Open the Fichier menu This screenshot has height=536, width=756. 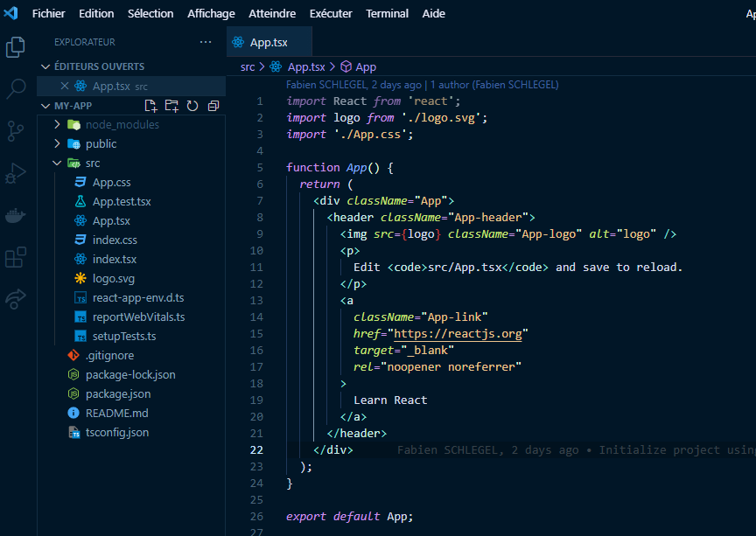(48, 13)
